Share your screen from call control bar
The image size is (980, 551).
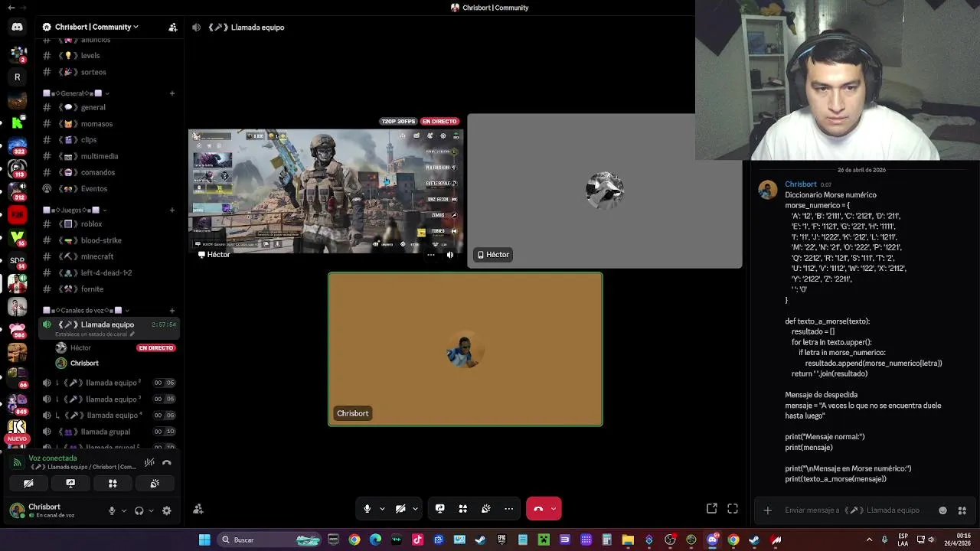(440, 509)
